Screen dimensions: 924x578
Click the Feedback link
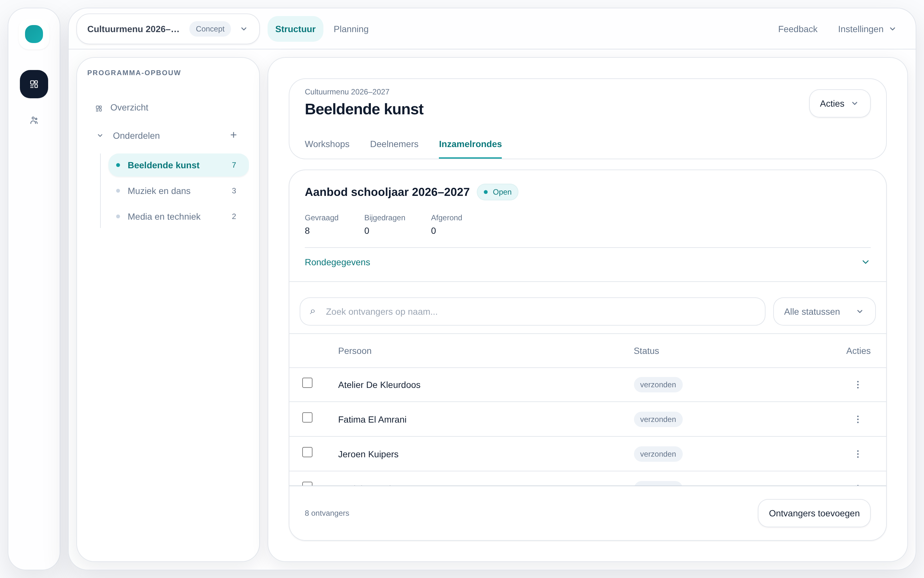click(x=798, y=29)
